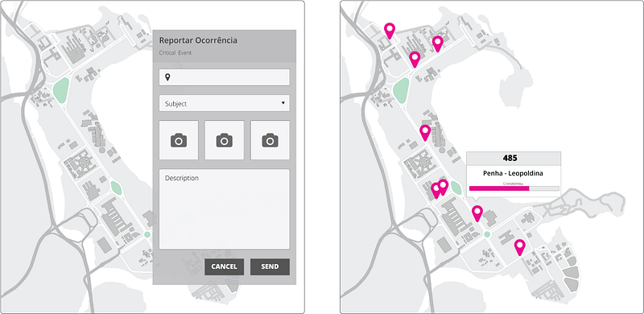Click the Crowdedness progress bar
644x314 pixels.
pos(514,188)
